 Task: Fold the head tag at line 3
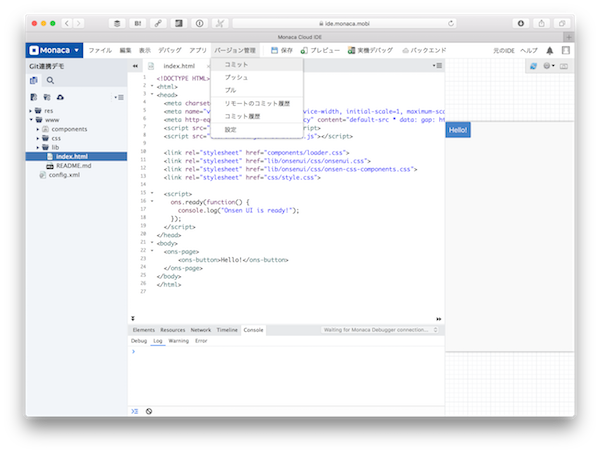pos(152,94)
